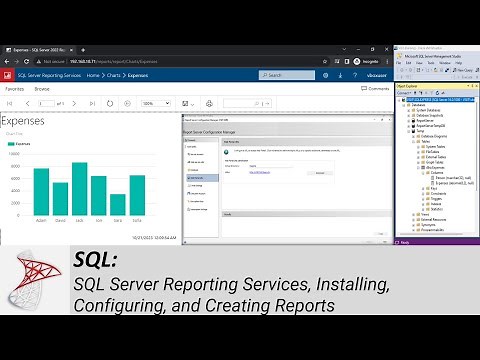This screenshot has width=480, height=360.
Task: Open a new browser tab
Action: pyautogui.click(x=83, y=50)
